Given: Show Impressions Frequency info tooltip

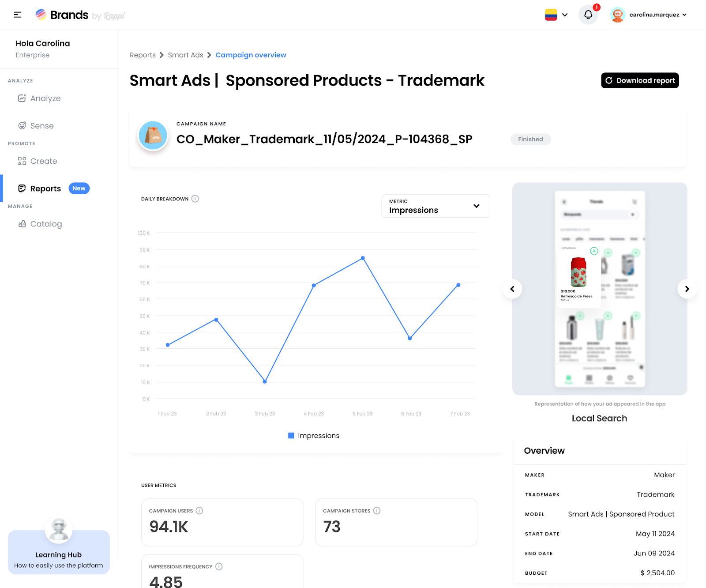Looking at the screenshot, I should point(219,566).
